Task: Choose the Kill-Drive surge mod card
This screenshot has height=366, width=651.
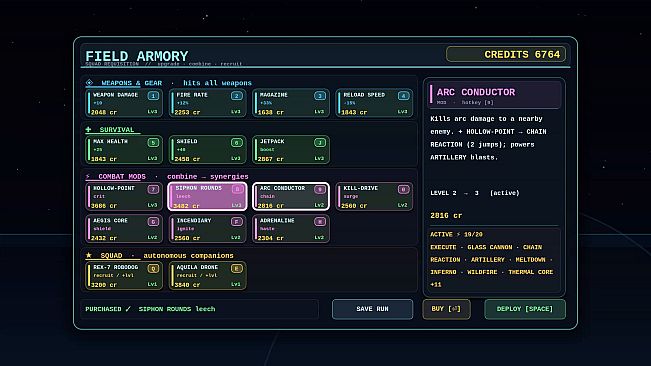Action: 374,196
